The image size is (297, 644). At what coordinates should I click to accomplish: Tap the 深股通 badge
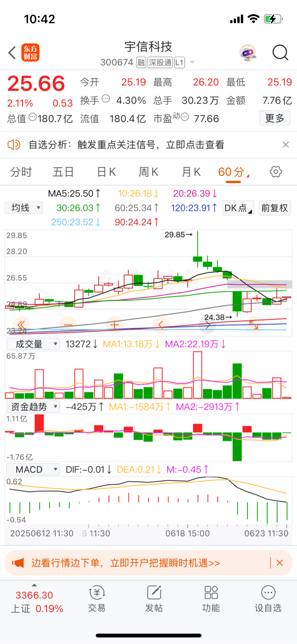[x=160, y=62]
